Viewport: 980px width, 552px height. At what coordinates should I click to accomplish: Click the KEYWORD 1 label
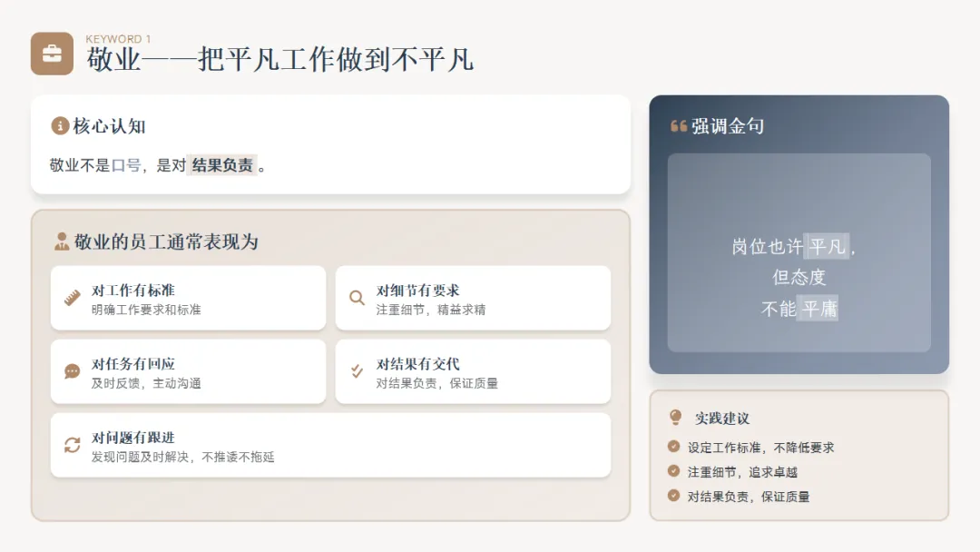tap(118, 39)
